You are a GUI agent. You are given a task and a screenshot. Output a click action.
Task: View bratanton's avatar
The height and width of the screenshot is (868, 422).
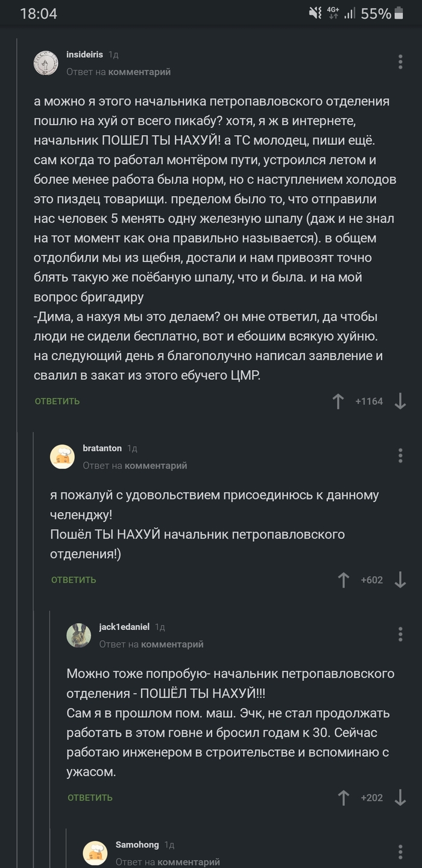tap(62, 457)
